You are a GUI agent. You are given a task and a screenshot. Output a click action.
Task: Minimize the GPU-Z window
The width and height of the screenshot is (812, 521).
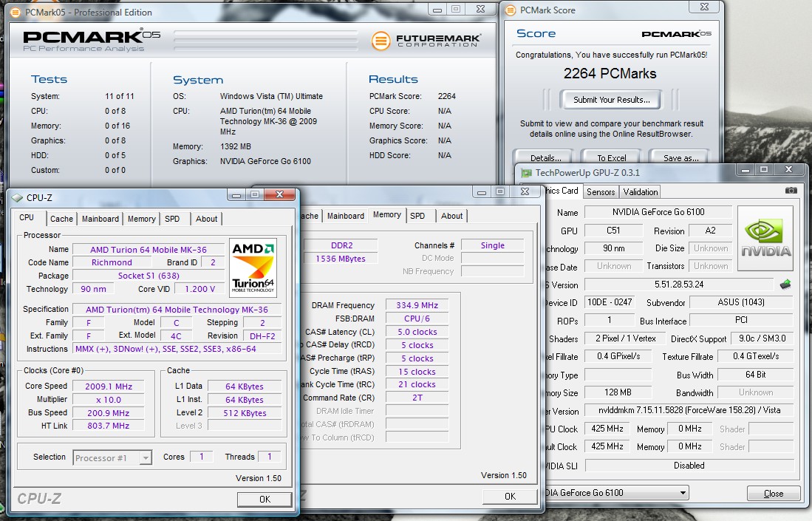click(746, 169)
